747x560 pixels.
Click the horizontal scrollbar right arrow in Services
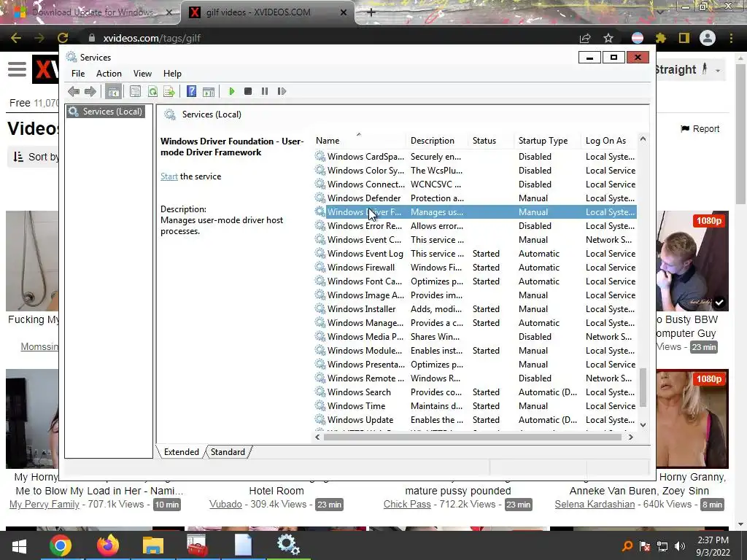[631, 437]
